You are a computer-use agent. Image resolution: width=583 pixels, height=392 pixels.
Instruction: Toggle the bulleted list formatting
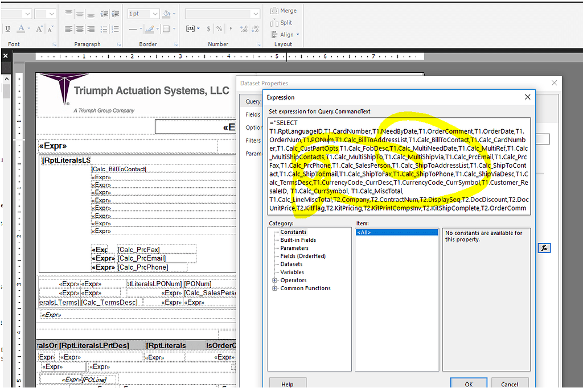tap(105, 30)
